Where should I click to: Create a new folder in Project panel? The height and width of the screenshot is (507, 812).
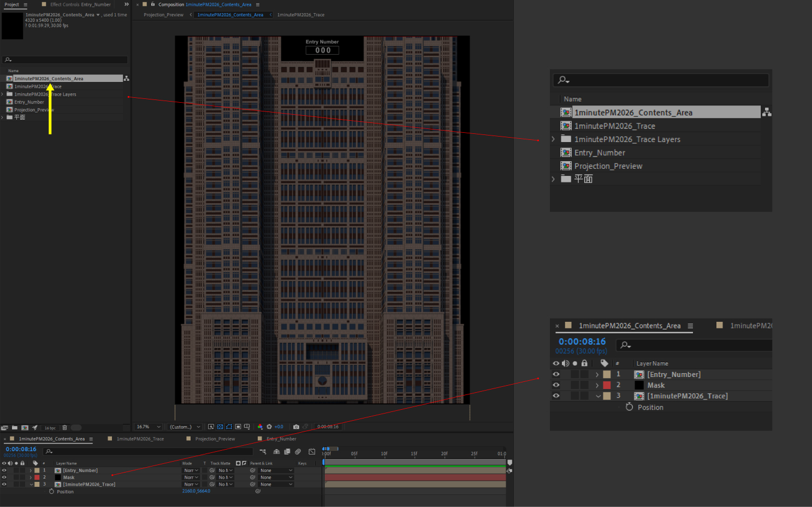[15, 428]
